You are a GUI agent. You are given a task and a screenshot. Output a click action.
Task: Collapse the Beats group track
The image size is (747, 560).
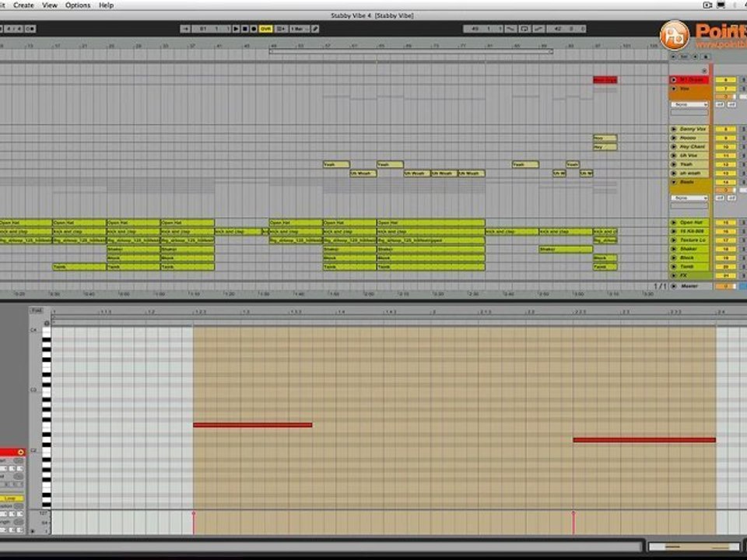pyautogui.click(x=674, y=182)
